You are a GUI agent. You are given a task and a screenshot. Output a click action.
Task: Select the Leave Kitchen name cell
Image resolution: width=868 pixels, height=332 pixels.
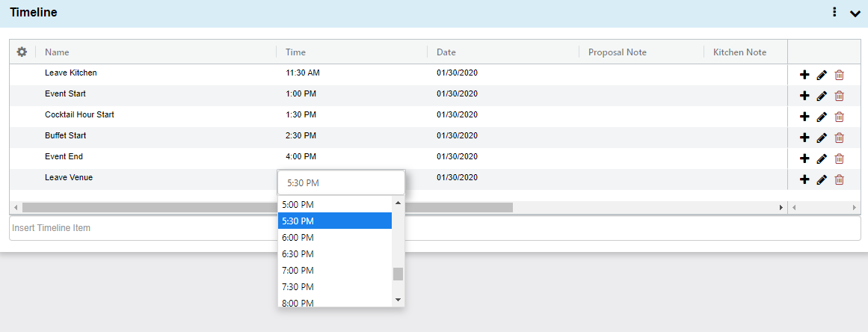click(71, 73)
